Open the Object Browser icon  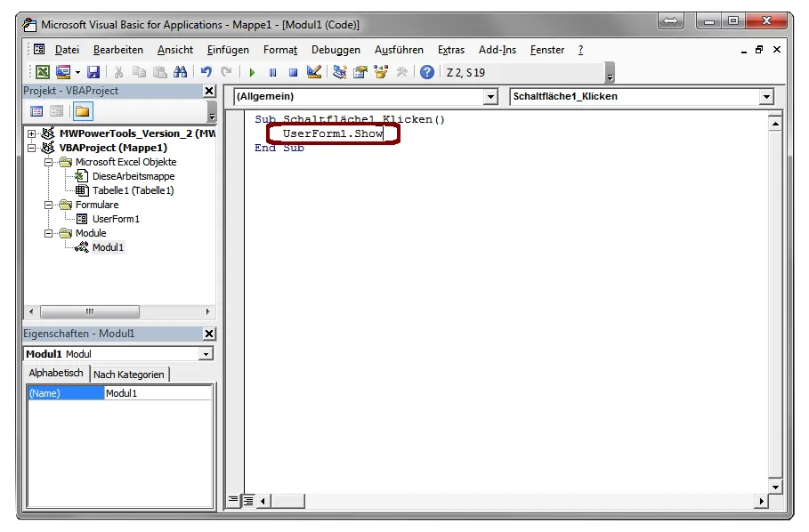(382, 72)
